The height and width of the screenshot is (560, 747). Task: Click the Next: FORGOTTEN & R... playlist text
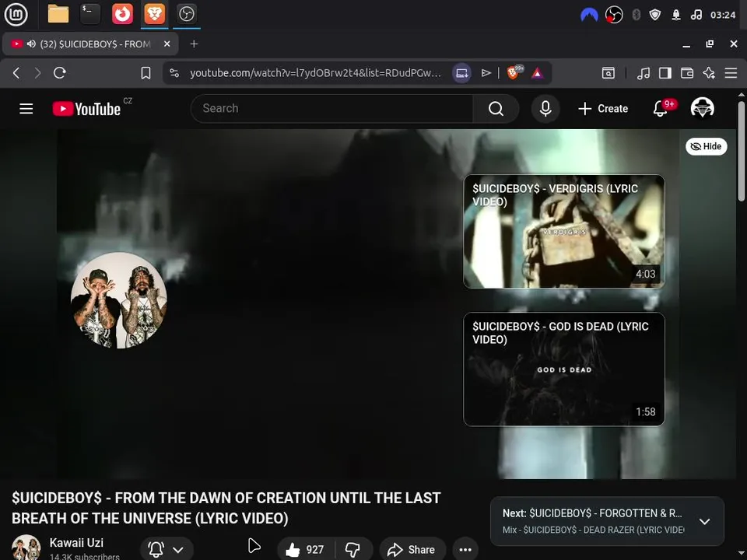tap(592, 513)
